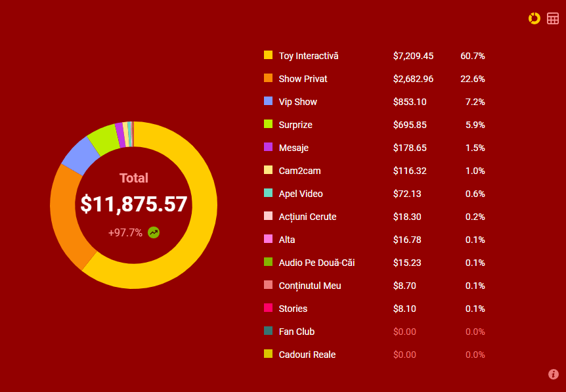This screenshot has width=566, height=392.
Task: Click the Stories legend label
Action: 293,309
